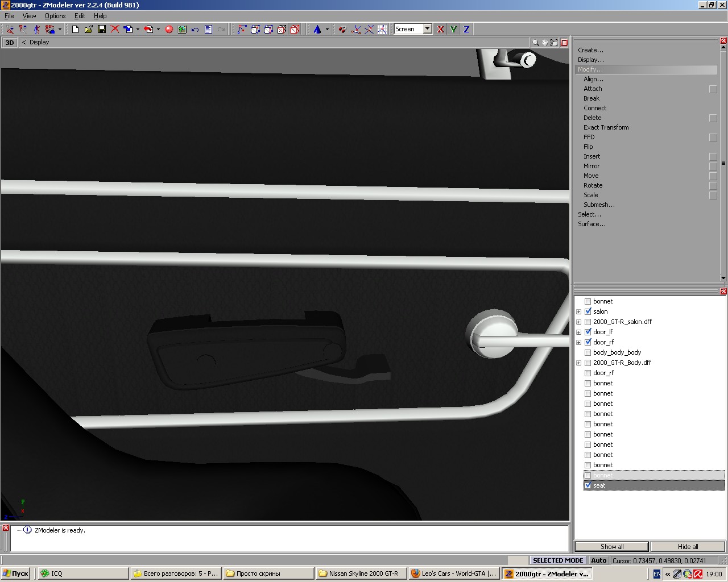Expand the salon tree node
The height and width of the screenshot is (582, 728).
coord(579,311)
